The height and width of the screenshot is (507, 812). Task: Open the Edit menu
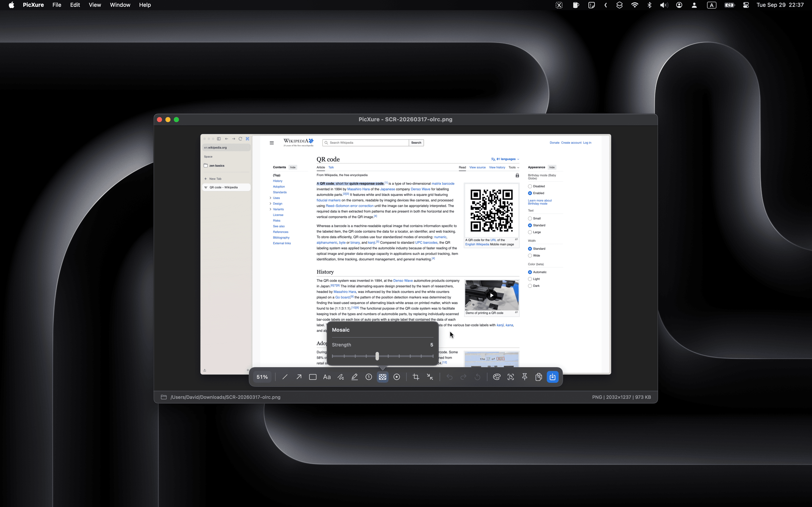coord(75,5)
